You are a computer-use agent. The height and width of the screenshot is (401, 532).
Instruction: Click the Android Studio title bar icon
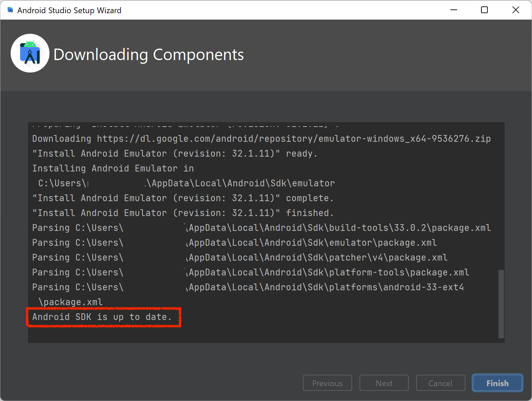click(x=10, y=10)
